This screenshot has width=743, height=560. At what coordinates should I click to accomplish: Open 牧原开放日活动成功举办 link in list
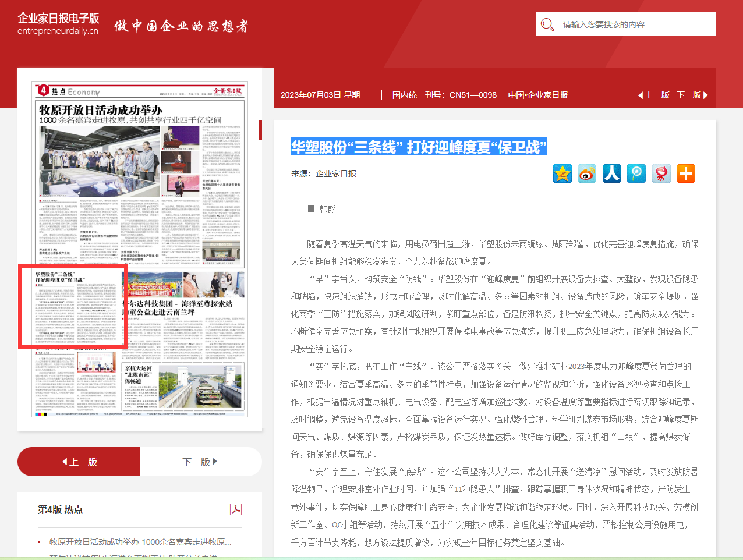pyautogui.click(x=140, y=542)
